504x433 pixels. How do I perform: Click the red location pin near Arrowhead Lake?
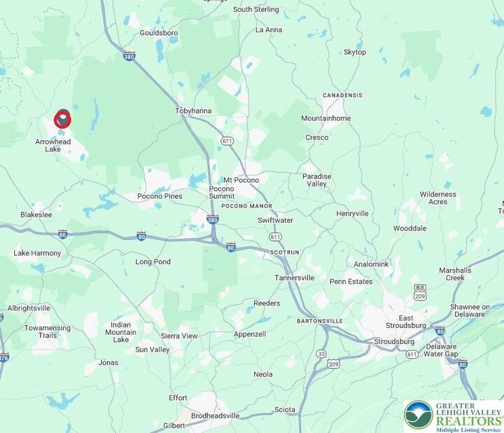(x=63, y=119)
